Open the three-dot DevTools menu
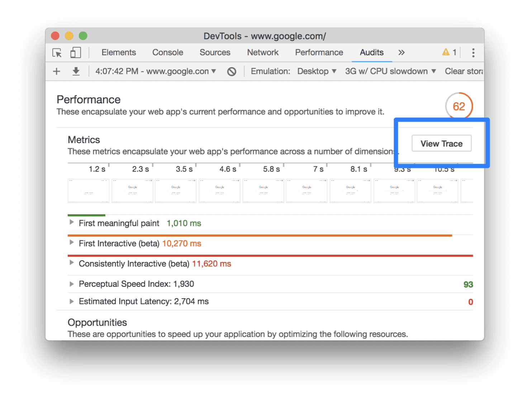This screenshot has height=402, width=532. click(473, 53)
